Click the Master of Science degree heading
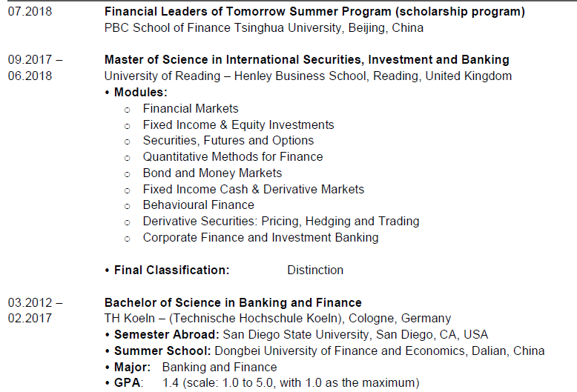Viewport: 577px width, 392px height. tap(306, 60)
